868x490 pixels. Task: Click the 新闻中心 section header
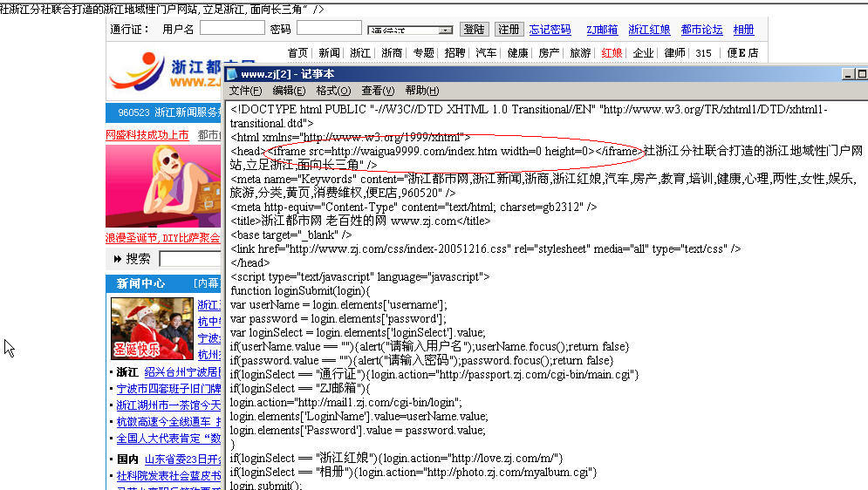click(x=140, y=283)
